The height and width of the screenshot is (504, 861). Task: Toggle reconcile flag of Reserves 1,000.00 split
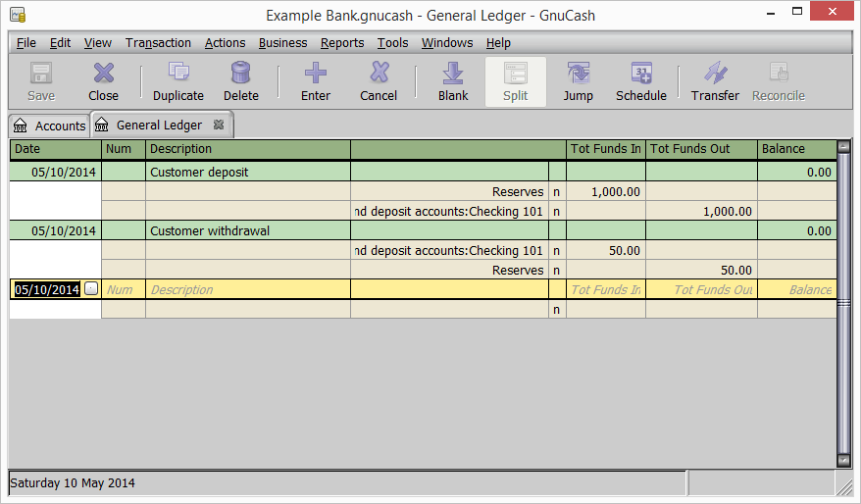[x=557, y=192]
